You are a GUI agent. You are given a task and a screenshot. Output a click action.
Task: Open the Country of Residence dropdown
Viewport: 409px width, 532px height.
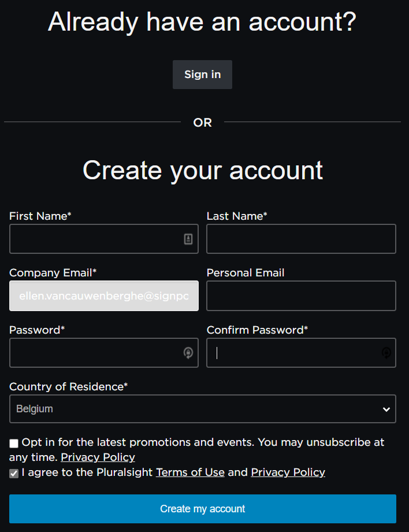[203, 409]
